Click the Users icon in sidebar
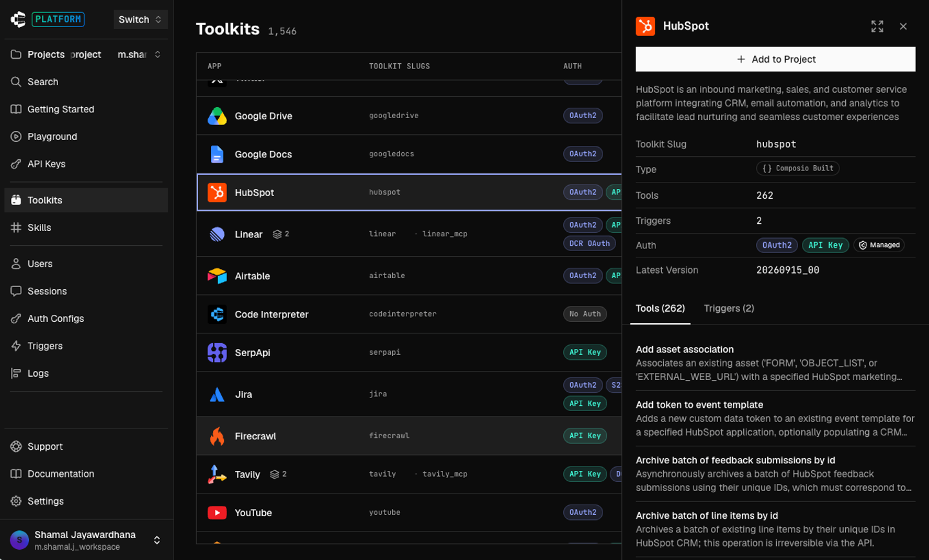Screen dimensions: 929x560 tap(16, 264)
